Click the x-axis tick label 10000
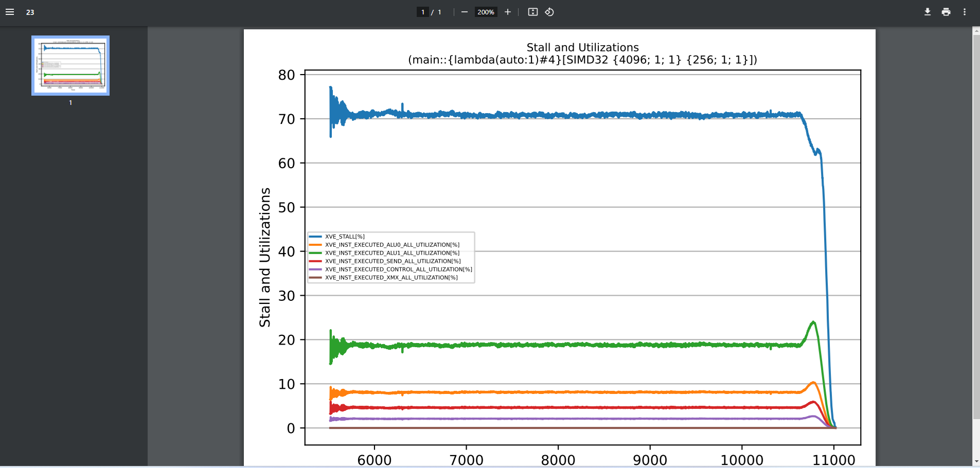Viewport: 980px width, 468px height. (742, 460)
